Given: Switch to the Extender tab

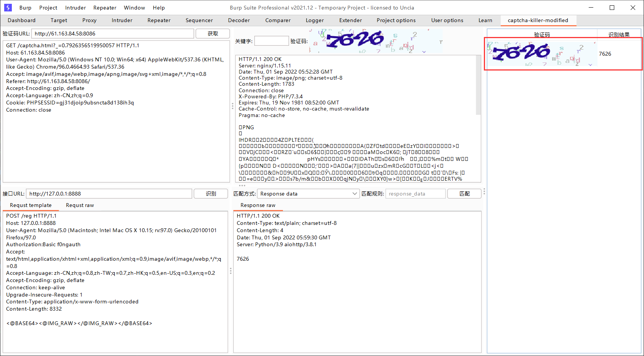Looking at the screenshot, I should (x=351, y=20).
